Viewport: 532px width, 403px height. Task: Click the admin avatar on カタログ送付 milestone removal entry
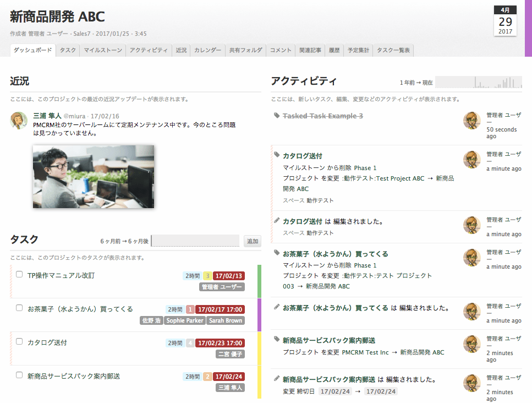point(472,160)
